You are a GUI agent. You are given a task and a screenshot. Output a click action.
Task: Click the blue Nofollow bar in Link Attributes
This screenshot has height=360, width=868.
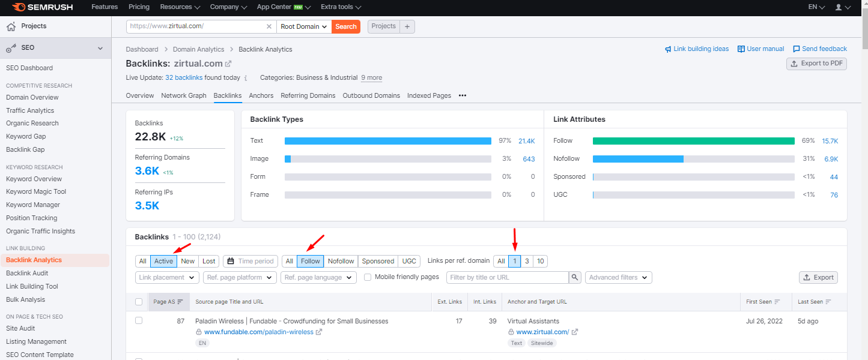click(x=638, y=159)
